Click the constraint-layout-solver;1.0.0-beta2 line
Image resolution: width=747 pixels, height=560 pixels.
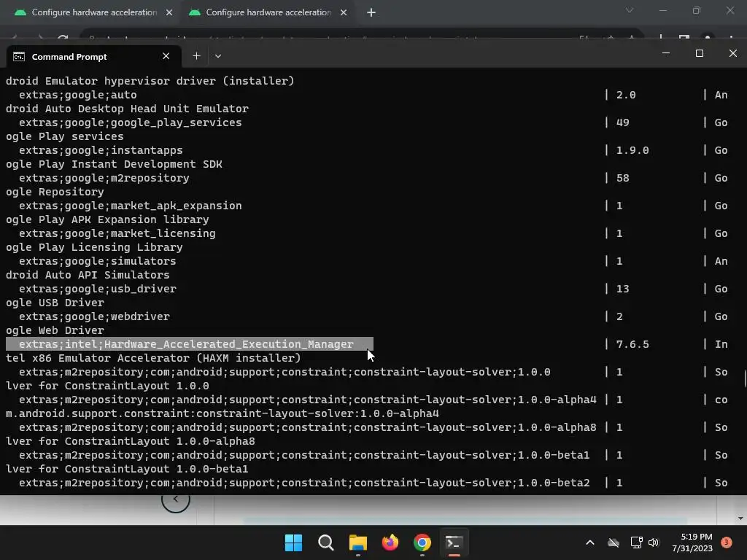click(304, 483)
